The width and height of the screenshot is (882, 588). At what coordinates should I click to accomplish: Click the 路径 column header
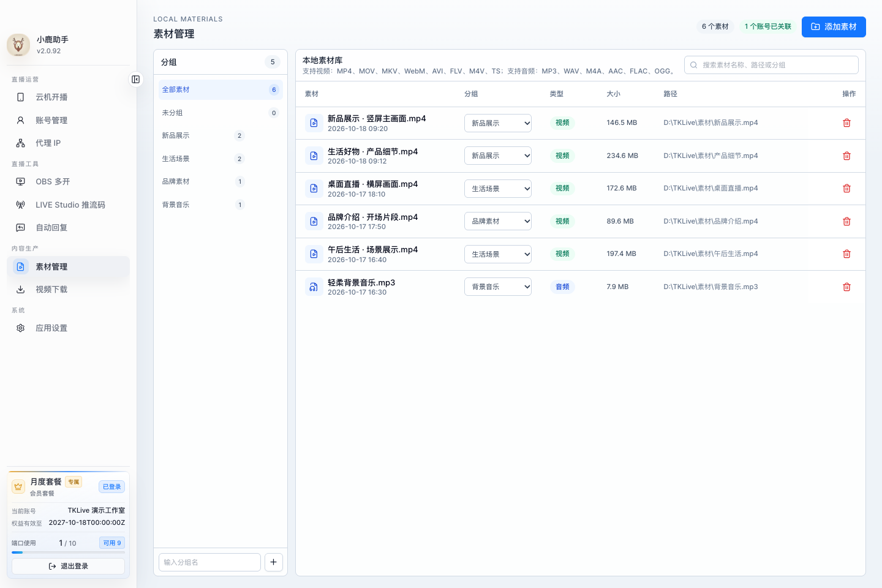tap(670, 94)
